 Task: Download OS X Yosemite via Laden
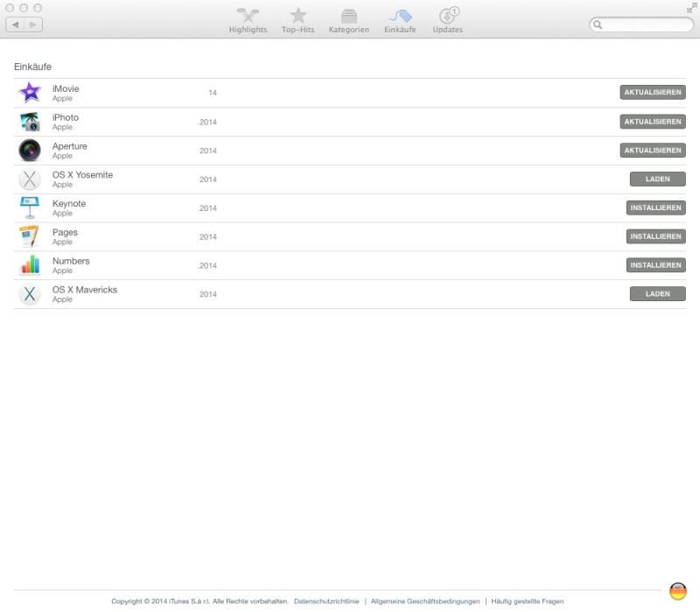[x=658, y=179]
